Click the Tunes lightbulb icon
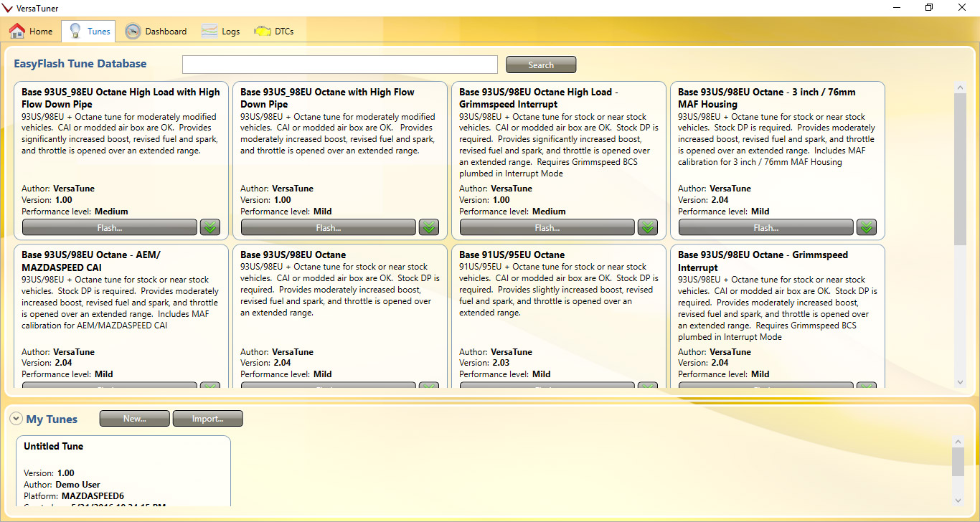 click(75, 31)
